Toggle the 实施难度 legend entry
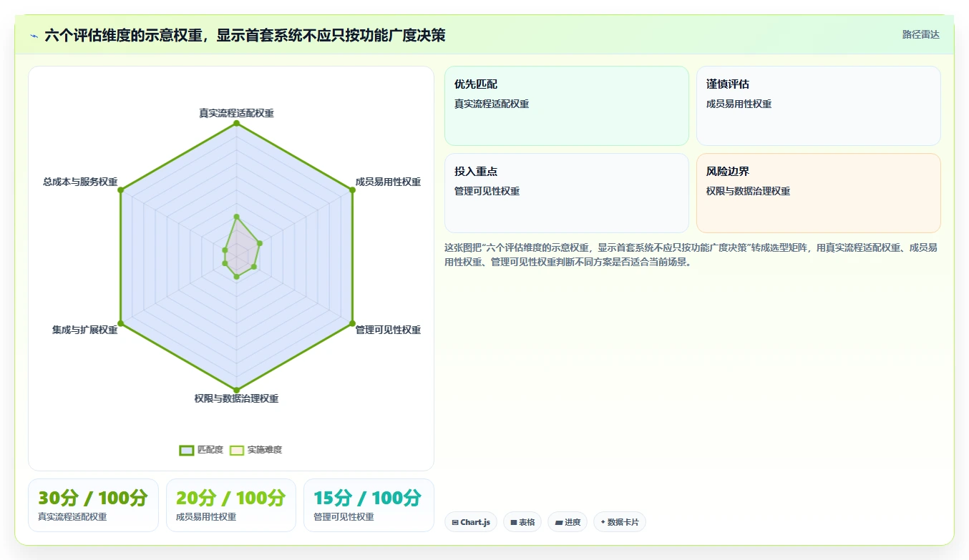 [255, 450]
